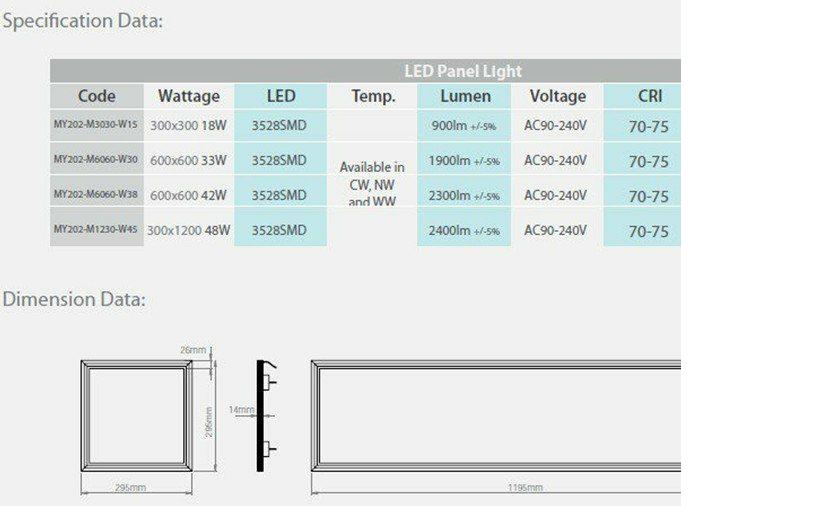Screen dimensions: 816x506
Task: Click the 2300lm lumen value
Action: click(x=464, y=196)
